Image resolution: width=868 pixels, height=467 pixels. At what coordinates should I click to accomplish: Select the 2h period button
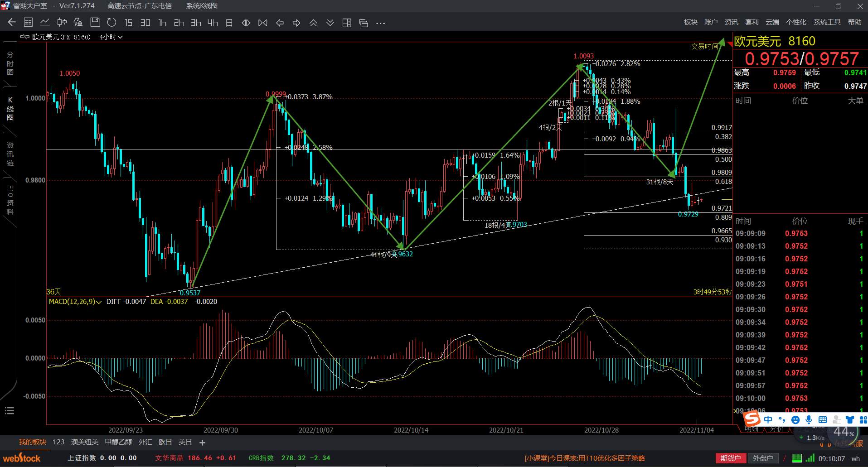coord(179,22)
